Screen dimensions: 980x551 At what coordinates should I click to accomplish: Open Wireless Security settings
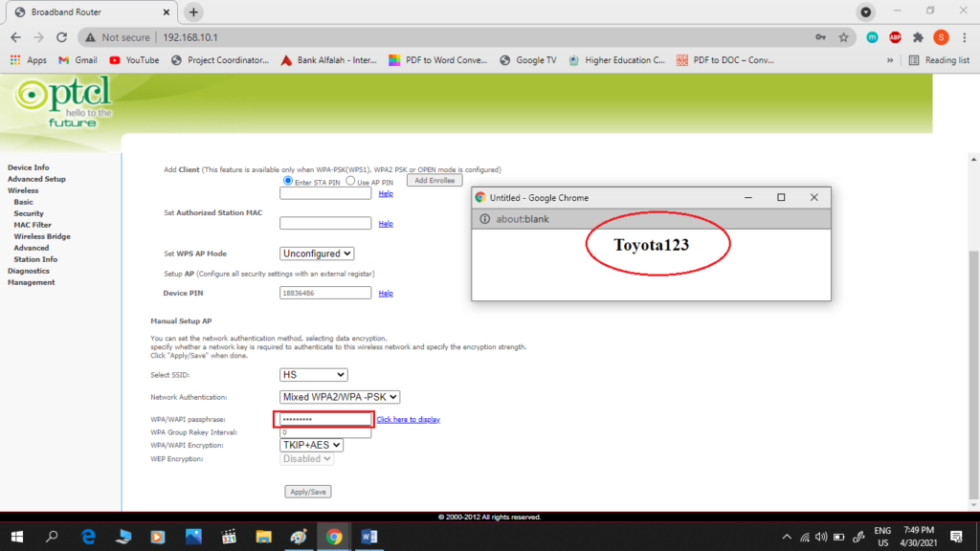29,213
